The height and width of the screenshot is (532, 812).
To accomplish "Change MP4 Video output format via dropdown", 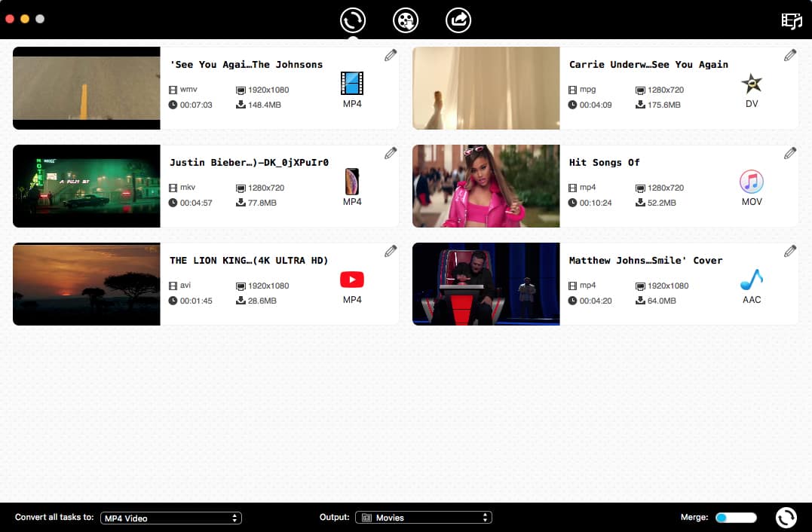I will point(170,518).
